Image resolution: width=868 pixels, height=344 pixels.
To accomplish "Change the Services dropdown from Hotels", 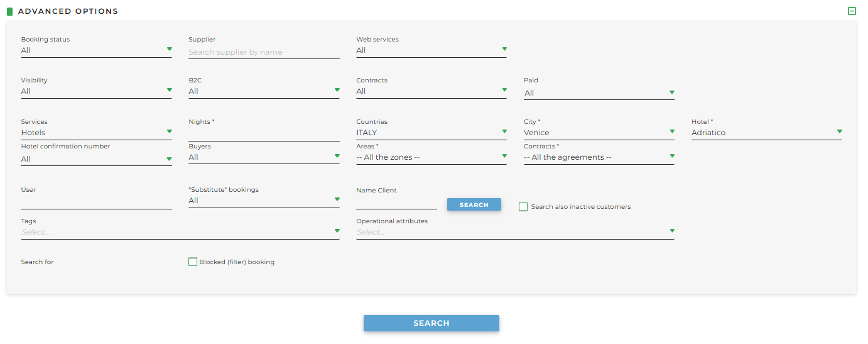I will 96,133.
